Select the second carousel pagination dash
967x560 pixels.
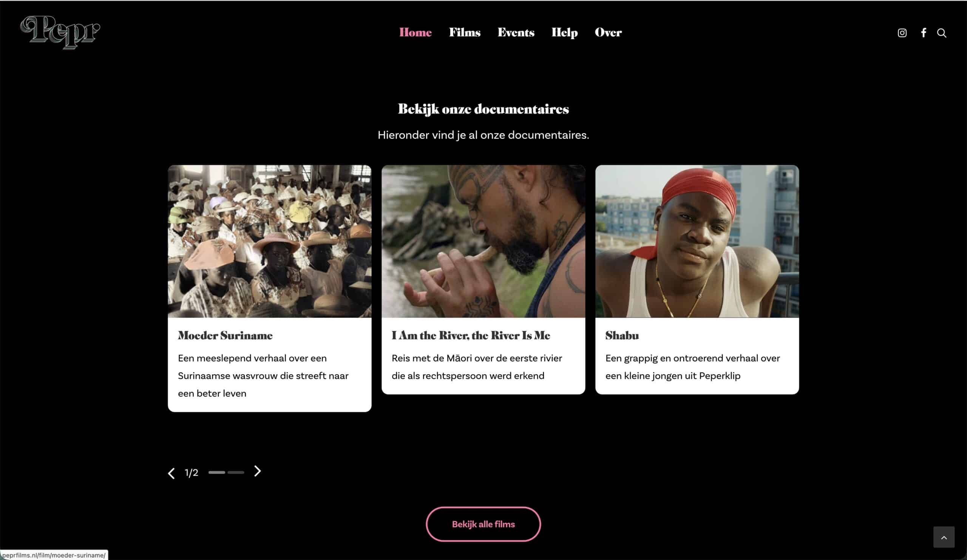point(236,472)
